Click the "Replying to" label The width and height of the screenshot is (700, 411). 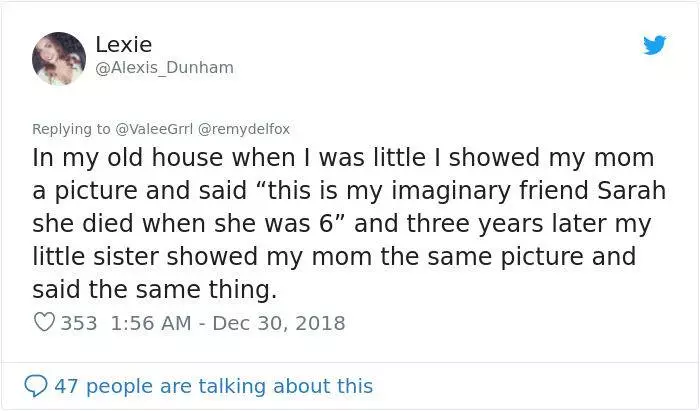point(71,129)
